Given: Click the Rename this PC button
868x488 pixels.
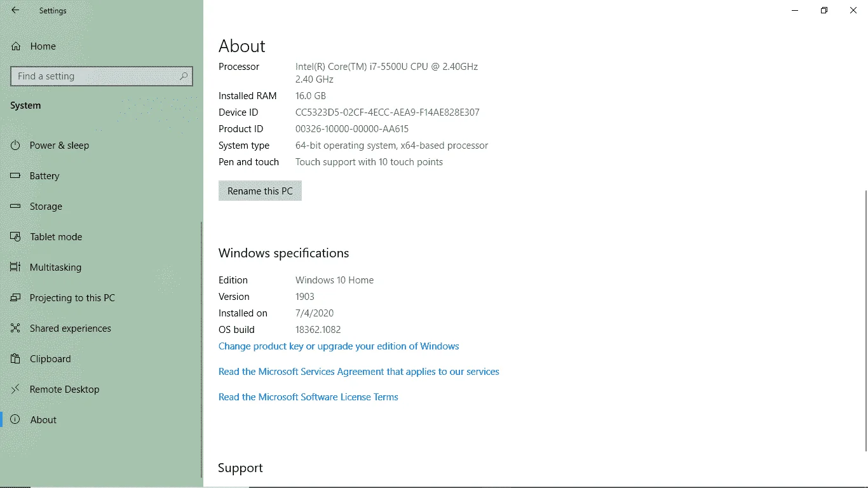Looking at the screenshot, I should pos(260,191).
